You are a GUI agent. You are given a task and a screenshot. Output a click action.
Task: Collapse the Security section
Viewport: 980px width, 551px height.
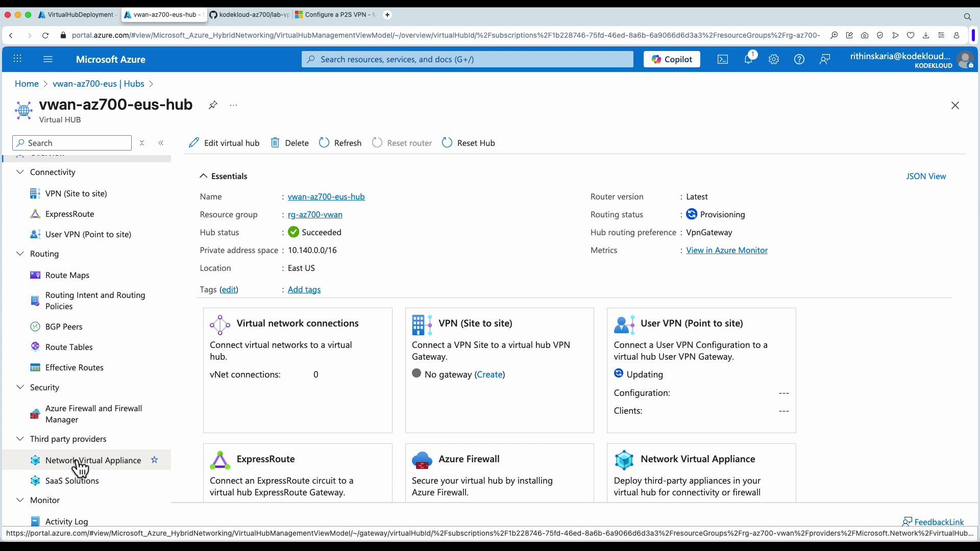[x=20, y=387]
